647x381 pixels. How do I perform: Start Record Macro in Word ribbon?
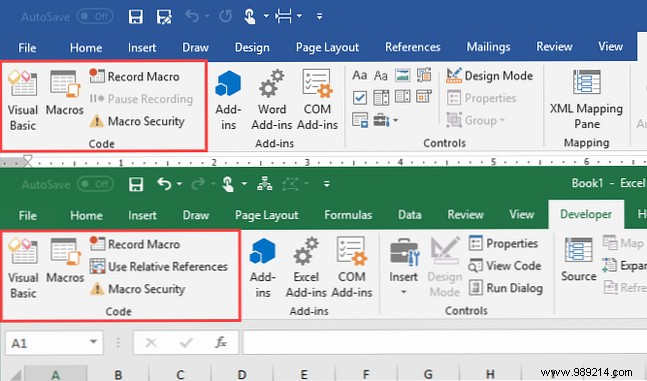tap(135, 76)
